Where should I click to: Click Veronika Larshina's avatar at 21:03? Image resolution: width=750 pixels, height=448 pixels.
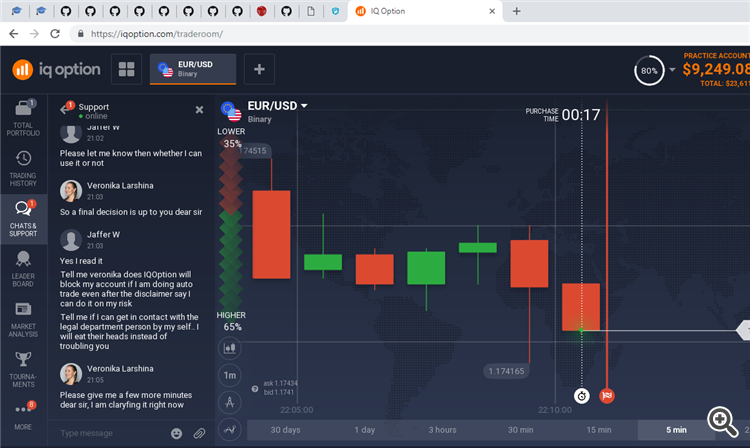[71, 191]
